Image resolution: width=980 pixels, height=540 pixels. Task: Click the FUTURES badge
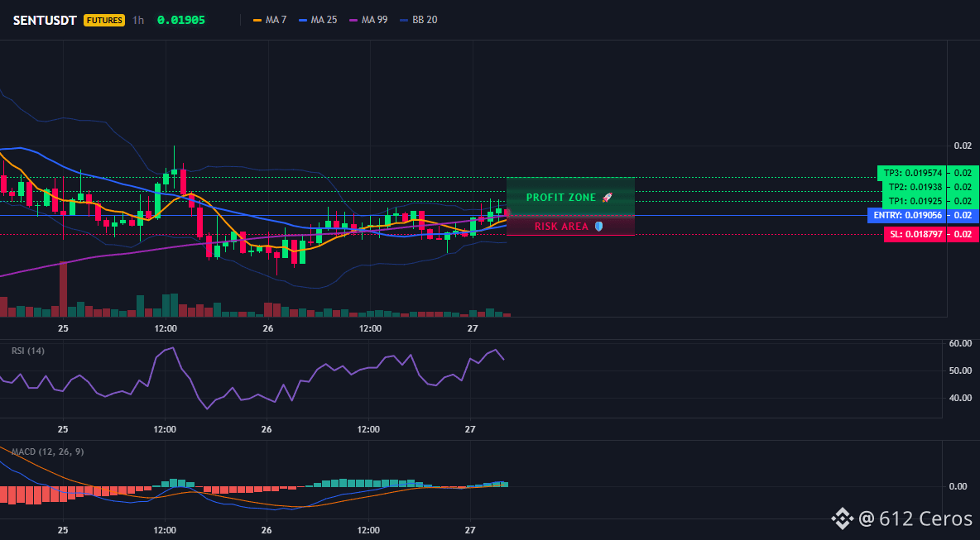[104, 20]
